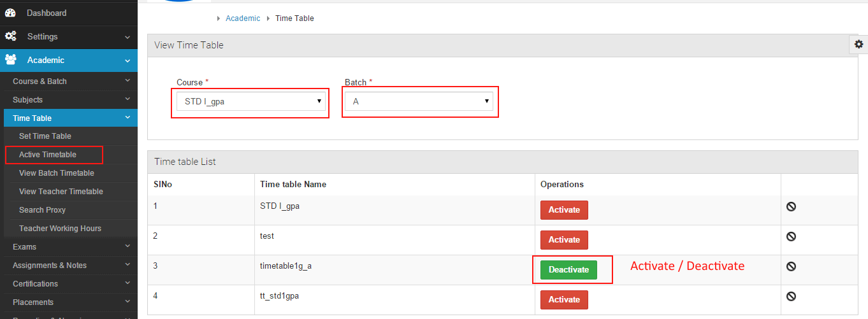Click ban icon for tt_std1gpa row

(x=791, y=296)
